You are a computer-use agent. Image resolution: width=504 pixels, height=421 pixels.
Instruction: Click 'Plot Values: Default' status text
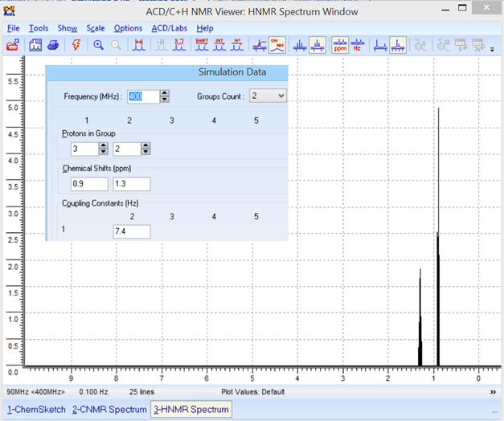pos(253,392)
